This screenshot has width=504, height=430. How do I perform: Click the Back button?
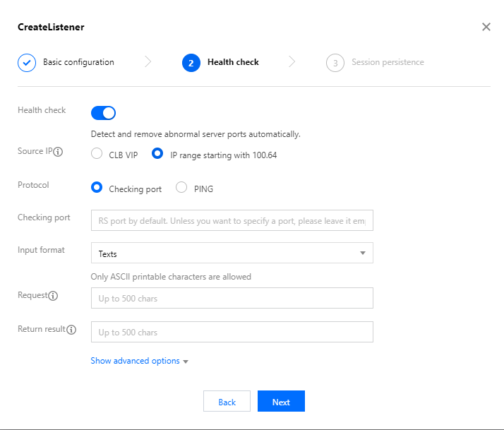[x=227, y=402]
